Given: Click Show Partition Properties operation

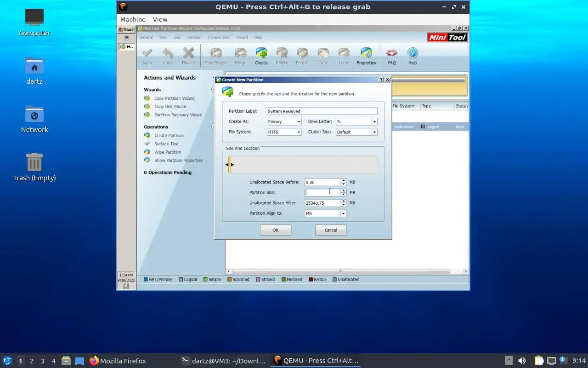Looking at the screenshot, I should coord(178,161).
